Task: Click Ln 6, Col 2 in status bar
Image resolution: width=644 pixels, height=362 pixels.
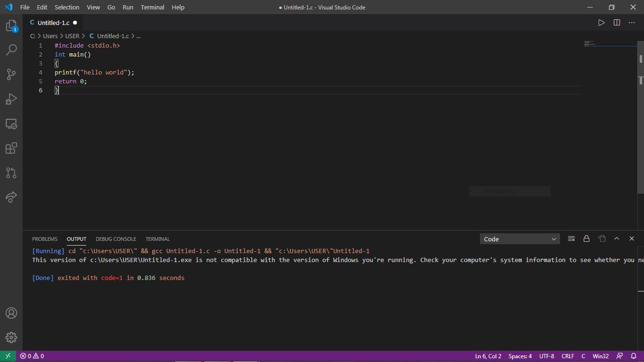Action: pyautogui.click(x=488, y=356)
